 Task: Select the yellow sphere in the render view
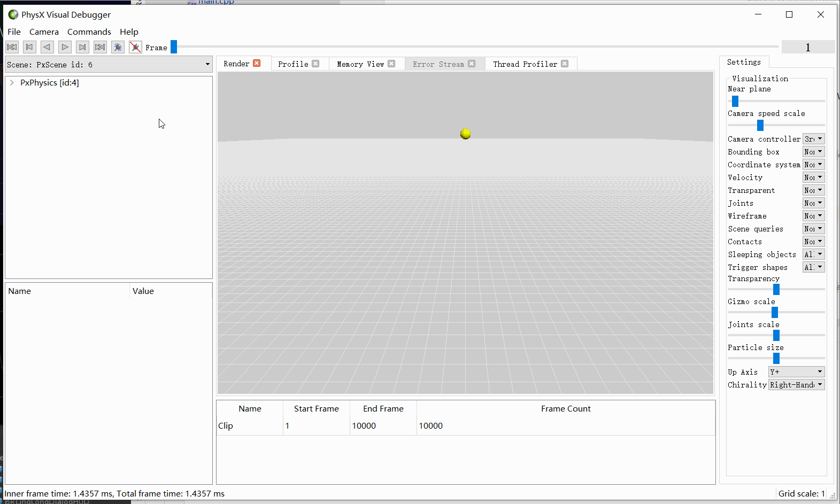(x=465, y=134)
